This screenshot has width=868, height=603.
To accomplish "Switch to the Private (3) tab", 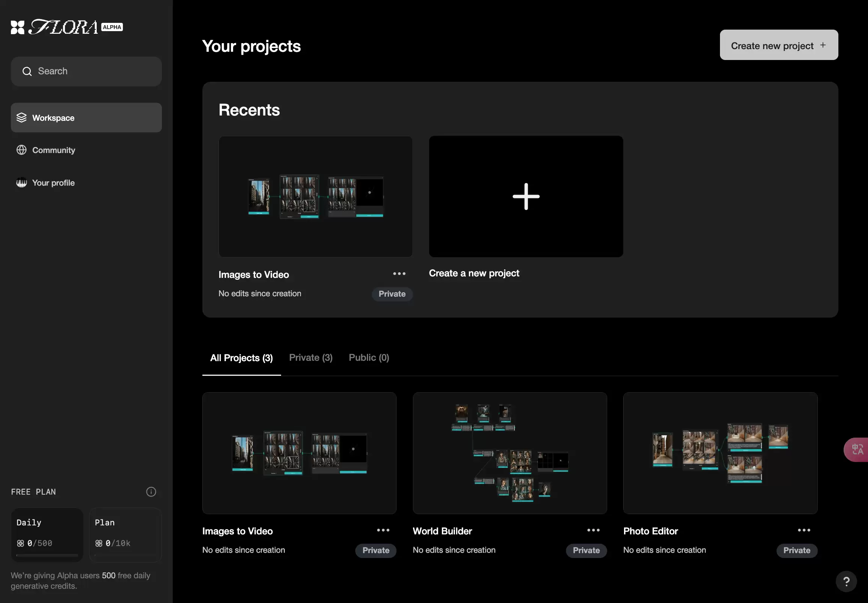I will 311,358.
